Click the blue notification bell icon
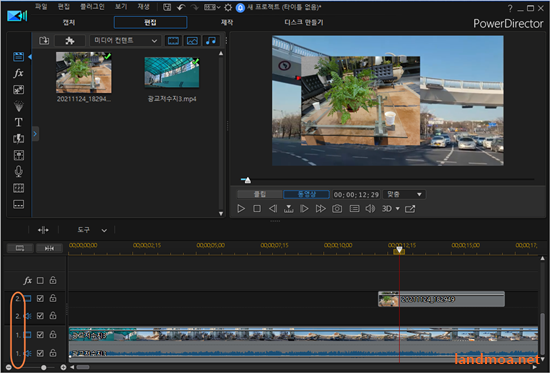Viewport: 550px width, 373px height. (240, 7)
